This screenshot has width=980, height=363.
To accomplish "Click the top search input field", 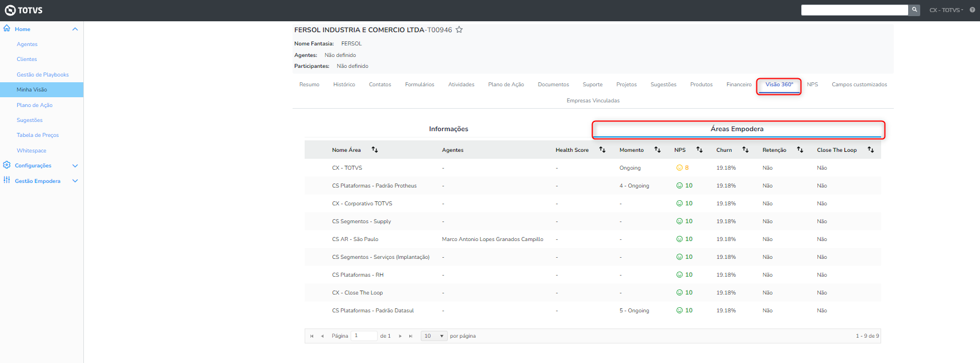I will click(855, 10).
